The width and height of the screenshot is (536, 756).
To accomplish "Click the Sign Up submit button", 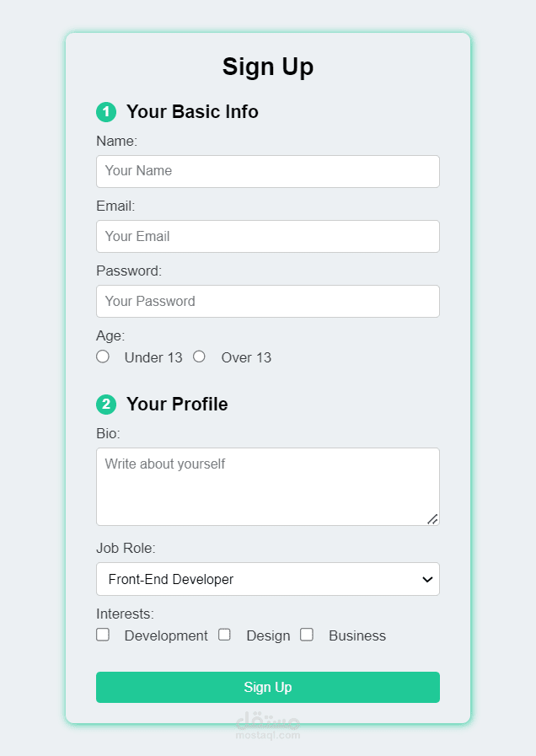I will tap(268, 687).
